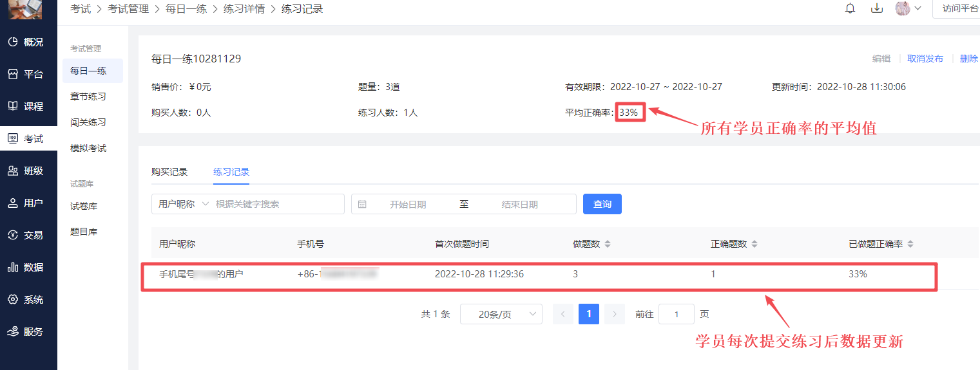Click the 访问平台 button
The width and height of the screenshot is (980, 370).
[x=956, y=8]
